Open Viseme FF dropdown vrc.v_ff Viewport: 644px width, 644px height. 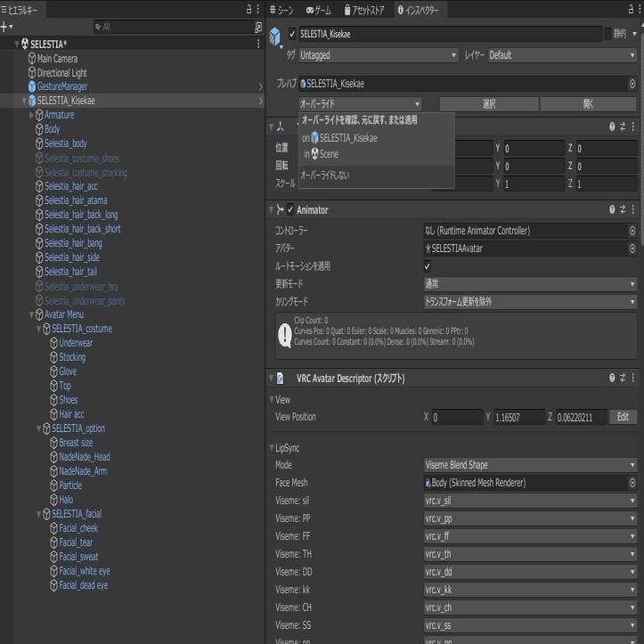(530, 536)
